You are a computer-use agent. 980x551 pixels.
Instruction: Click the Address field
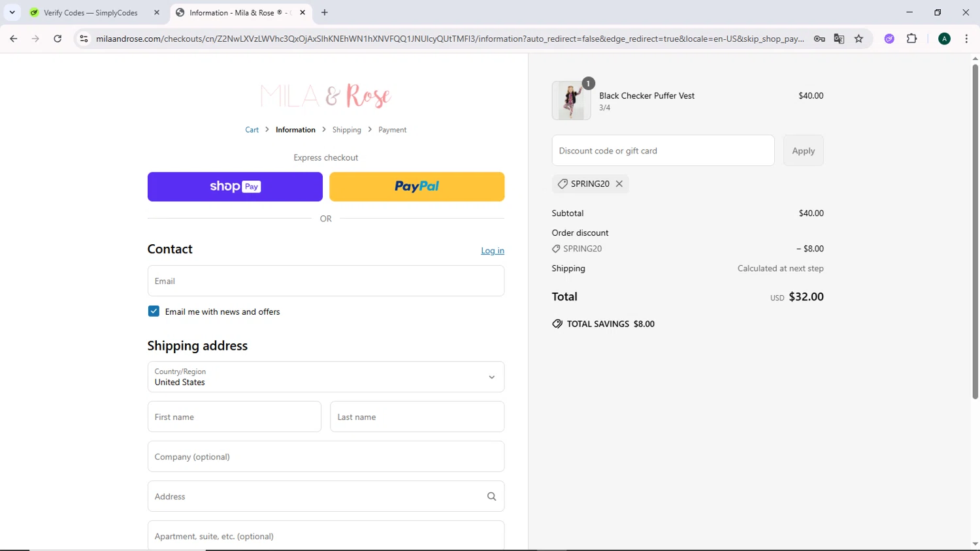tap(326, 496)
